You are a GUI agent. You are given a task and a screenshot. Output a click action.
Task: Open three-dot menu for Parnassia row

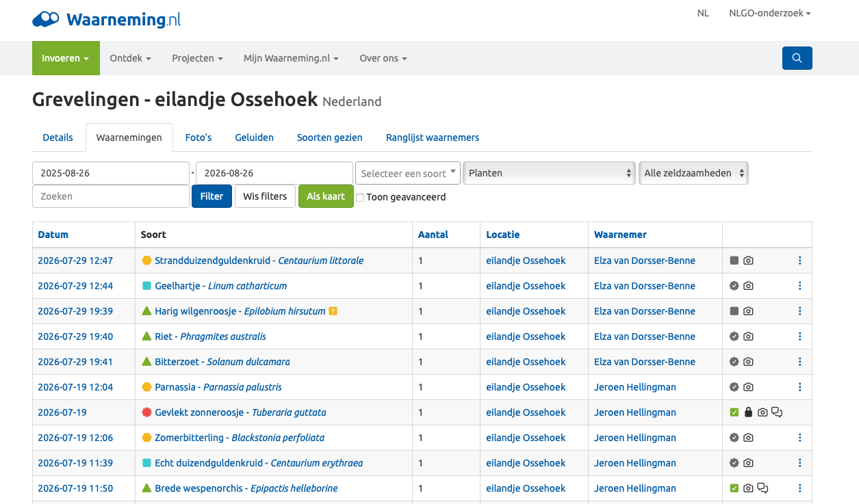tap(799, 387)
